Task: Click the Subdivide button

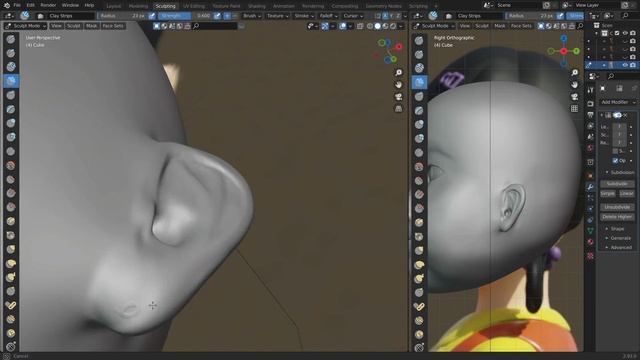Action: (x=617, y=184)
